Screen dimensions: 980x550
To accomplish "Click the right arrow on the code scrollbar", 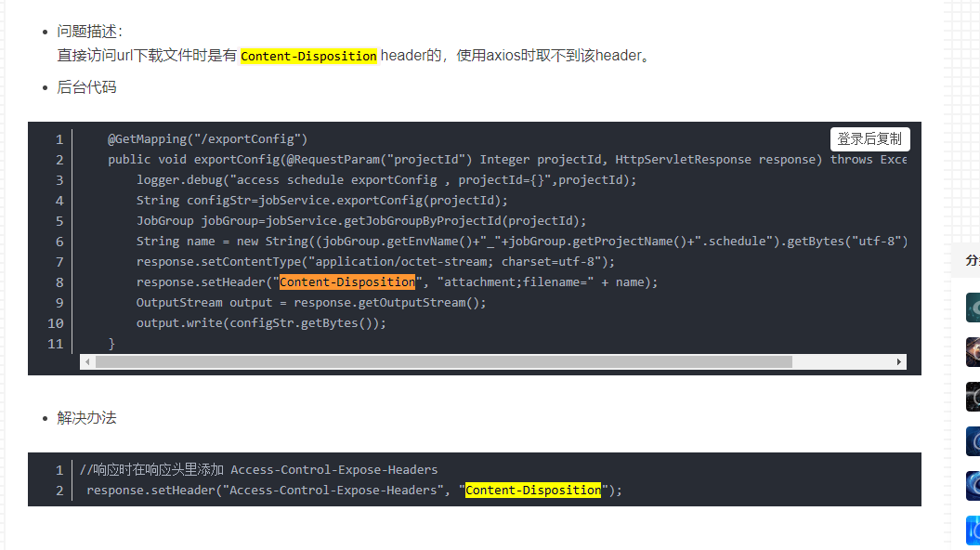I will coord(898,361).
